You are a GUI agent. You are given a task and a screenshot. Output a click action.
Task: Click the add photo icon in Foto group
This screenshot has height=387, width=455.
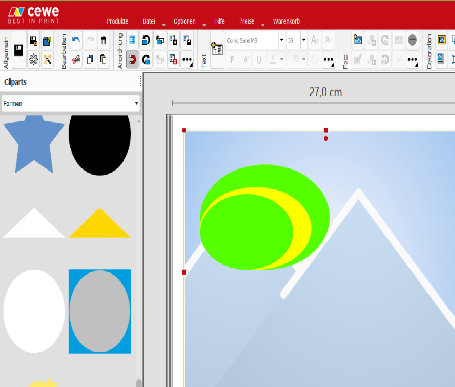(x=358, y=40)
